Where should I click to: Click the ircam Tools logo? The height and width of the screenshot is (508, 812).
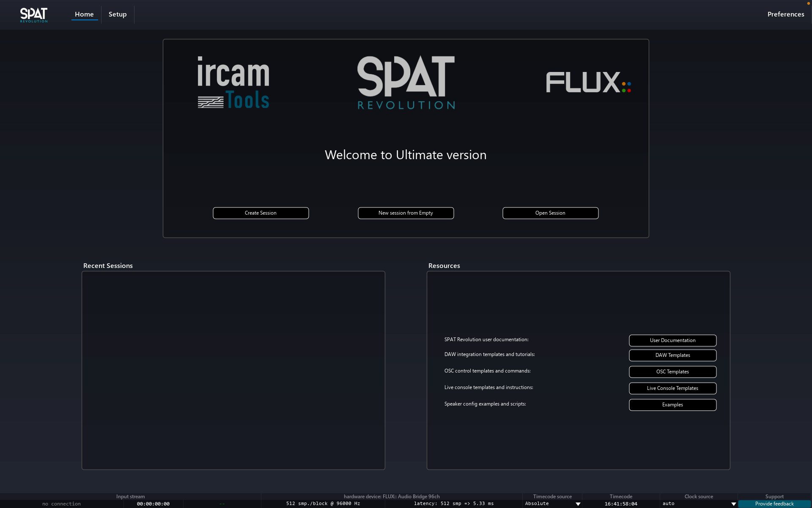tap(233, 83)
